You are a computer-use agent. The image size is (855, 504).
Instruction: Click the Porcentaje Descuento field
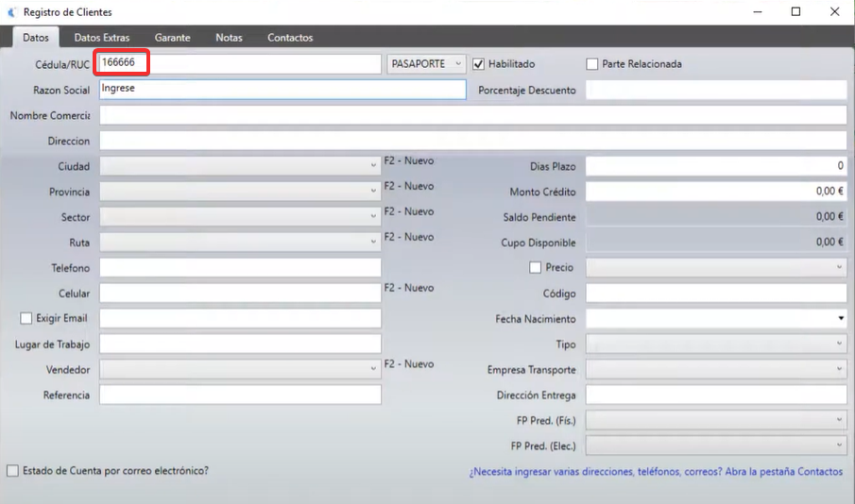tap(716, 90)
